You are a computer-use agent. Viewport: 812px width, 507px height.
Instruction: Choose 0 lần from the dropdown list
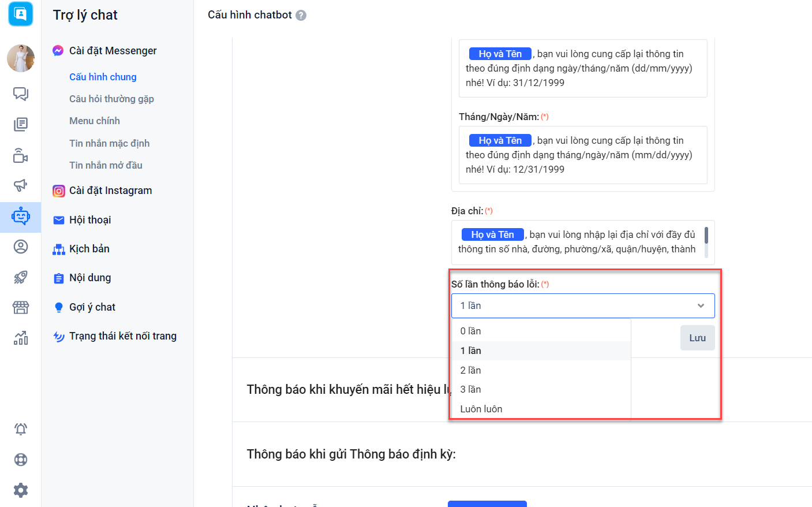(541, 331)
